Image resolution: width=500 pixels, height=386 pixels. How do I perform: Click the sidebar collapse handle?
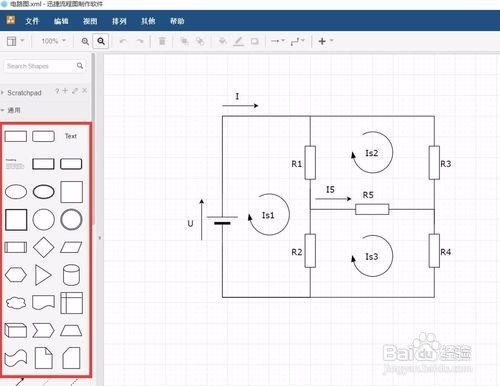[x=99, y=238]
